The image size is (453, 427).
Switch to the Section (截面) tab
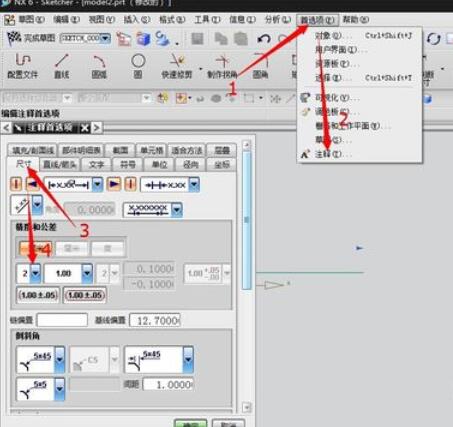(x=120, y=150)
